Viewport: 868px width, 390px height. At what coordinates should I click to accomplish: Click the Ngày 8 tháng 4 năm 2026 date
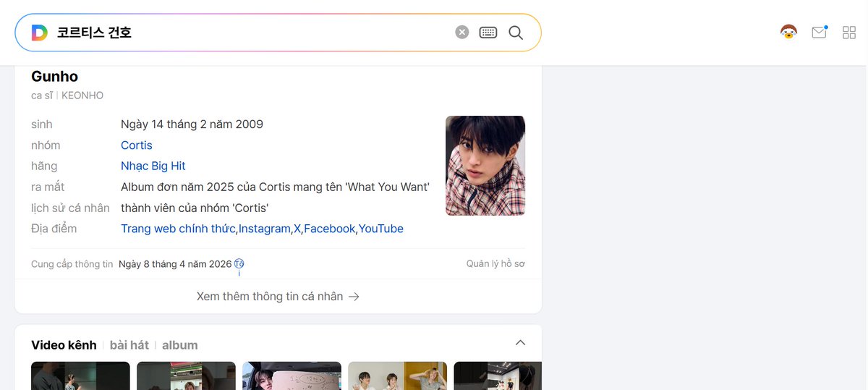point(175,264)
